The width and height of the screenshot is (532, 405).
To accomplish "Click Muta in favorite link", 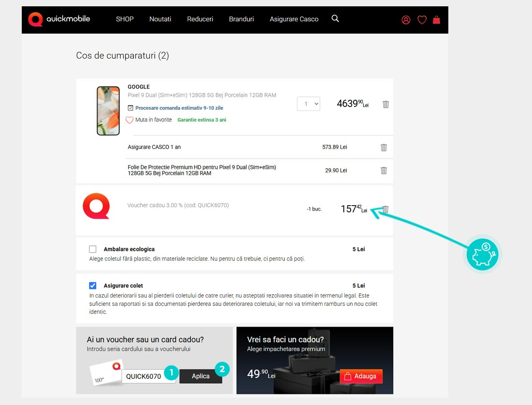I will click(x=153, y=120).
